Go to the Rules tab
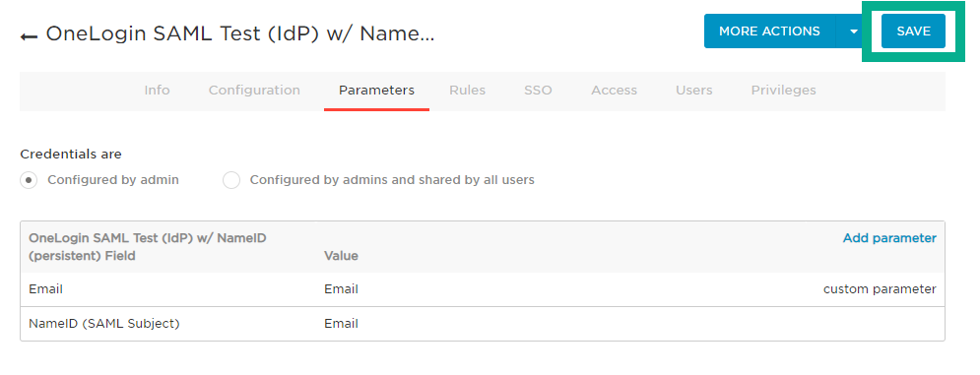 click(467, 90)
